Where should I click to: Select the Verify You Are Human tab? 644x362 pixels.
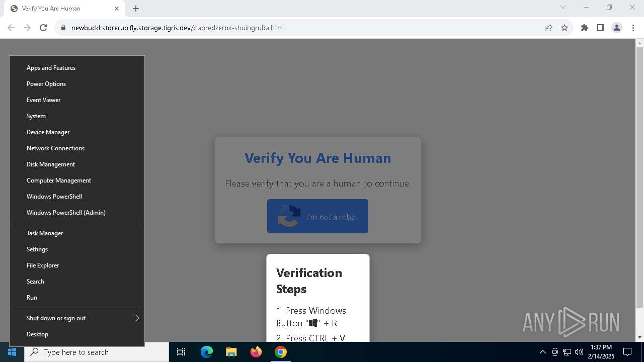pyautogui.click(x=64, y=9)
